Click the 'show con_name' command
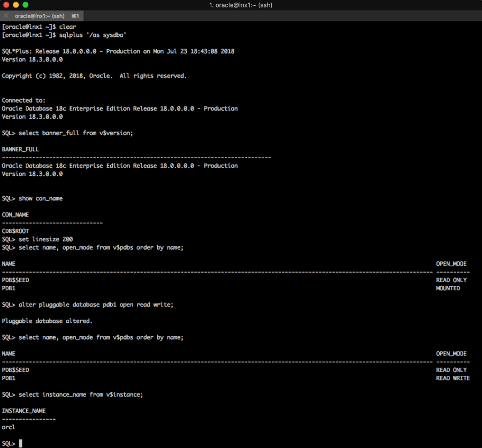This screenshot has height=448, width=482. (41, 198)
